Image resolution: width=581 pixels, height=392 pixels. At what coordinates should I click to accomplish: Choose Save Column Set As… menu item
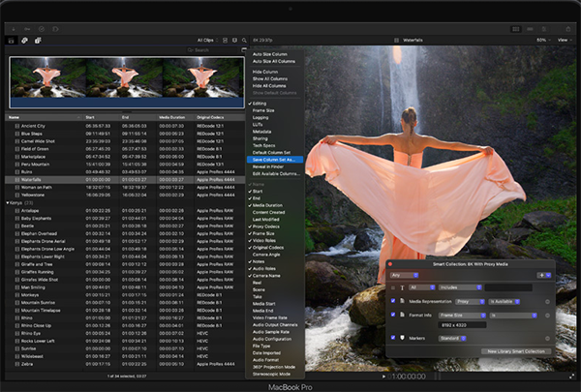pos(275,160)
